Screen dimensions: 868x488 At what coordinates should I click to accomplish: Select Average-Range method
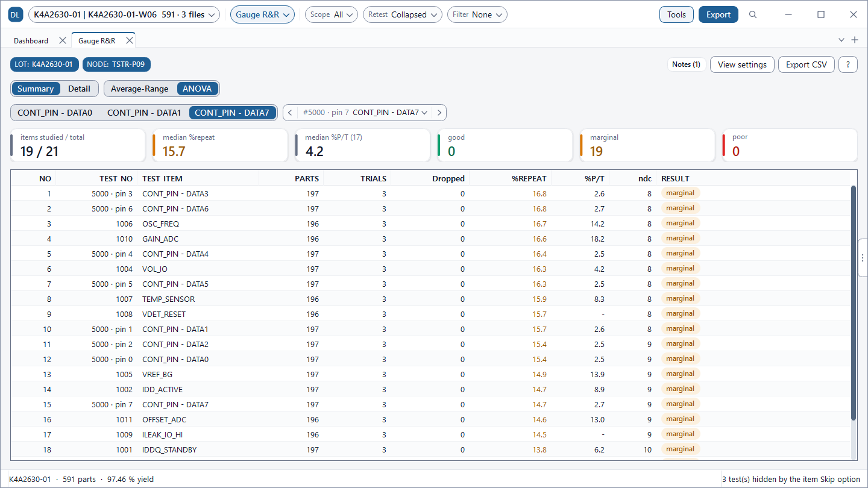[x=140, y=89]
